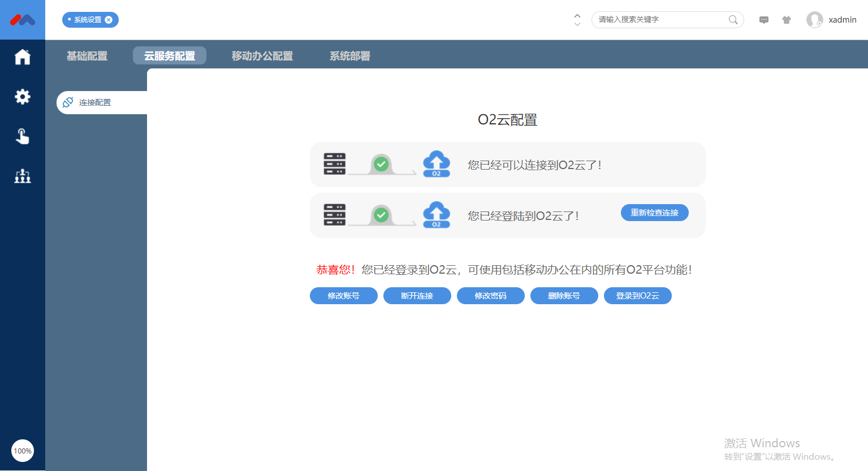This screenshot has width=868, height=471.
Task: Click the text 您已经可以连接到O2云了！
Action: pos(535,165)
